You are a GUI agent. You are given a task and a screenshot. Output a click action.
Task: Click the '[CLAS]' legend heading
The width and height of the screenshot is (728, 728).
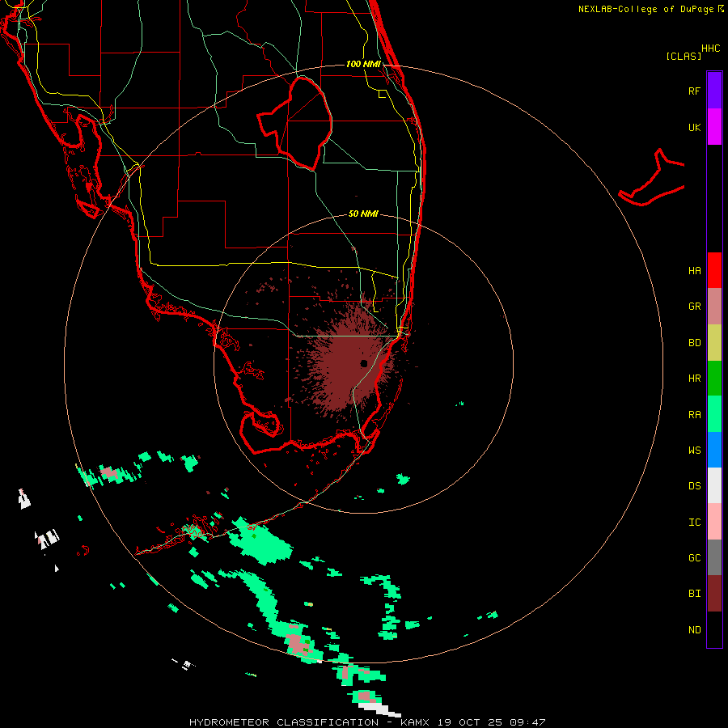point(683,56)
